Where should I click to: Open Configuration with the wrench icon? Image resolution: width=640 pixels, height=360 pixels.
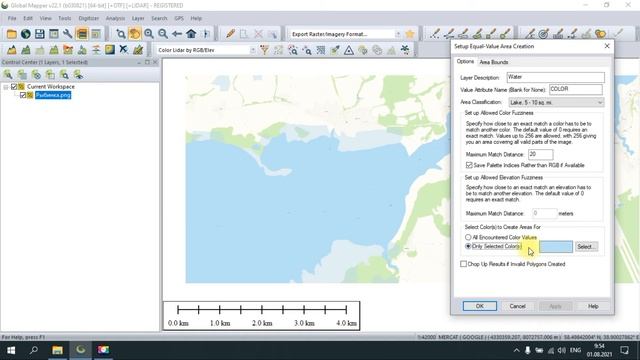[x=67, y=34]
